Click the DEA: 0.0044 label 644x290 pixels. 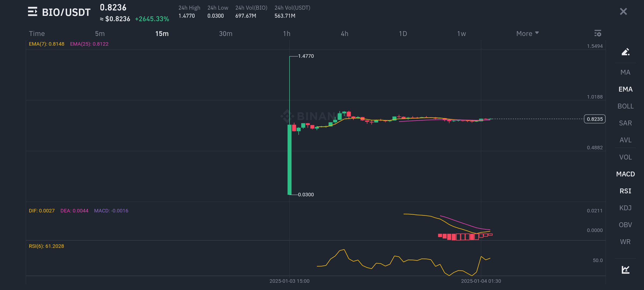point(74,211)
